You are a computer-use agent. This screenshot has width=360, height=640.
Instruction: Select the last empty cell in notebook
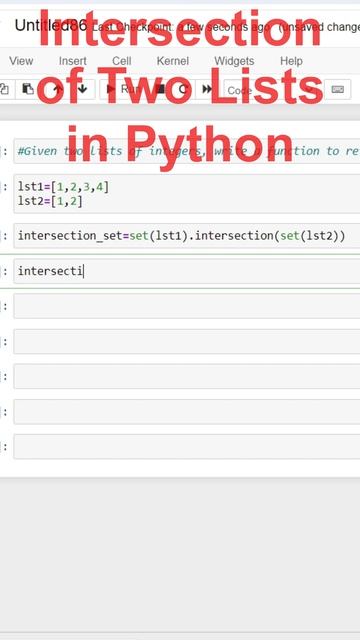[187, 447]
